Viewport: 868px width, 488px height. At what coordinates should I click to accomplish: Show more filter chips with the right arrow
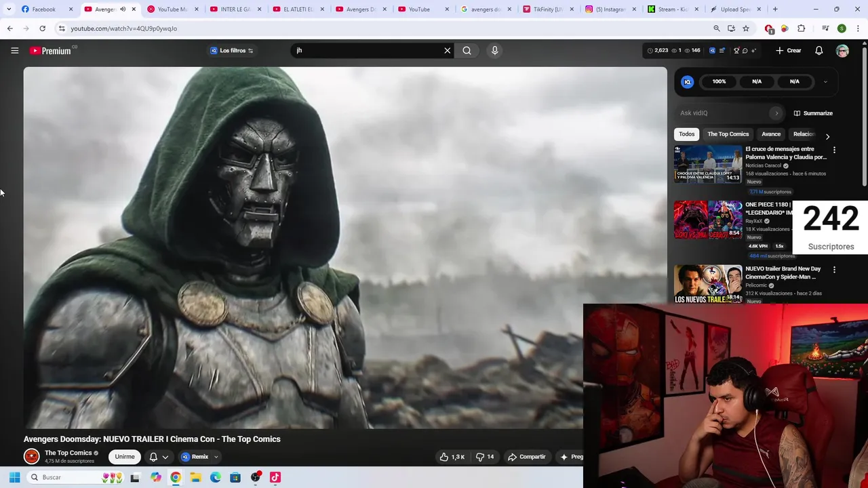(x=827, y=136)
